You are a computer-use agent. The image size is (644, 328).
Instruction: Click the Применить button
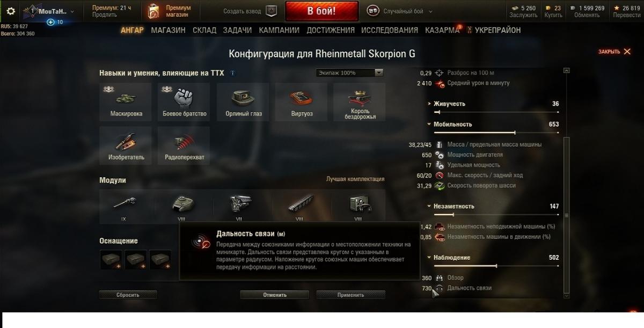[x=350, y=295]
